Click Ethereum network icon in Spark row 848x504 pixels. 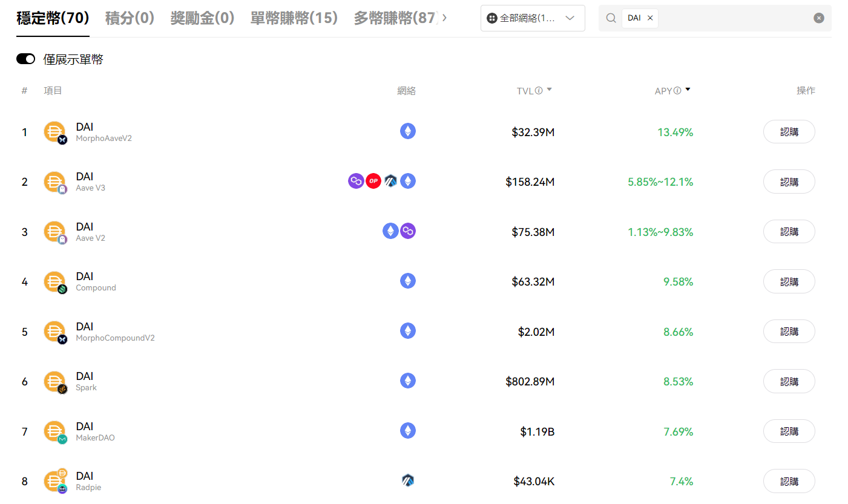pyautogui.click(x=408, y=381)
